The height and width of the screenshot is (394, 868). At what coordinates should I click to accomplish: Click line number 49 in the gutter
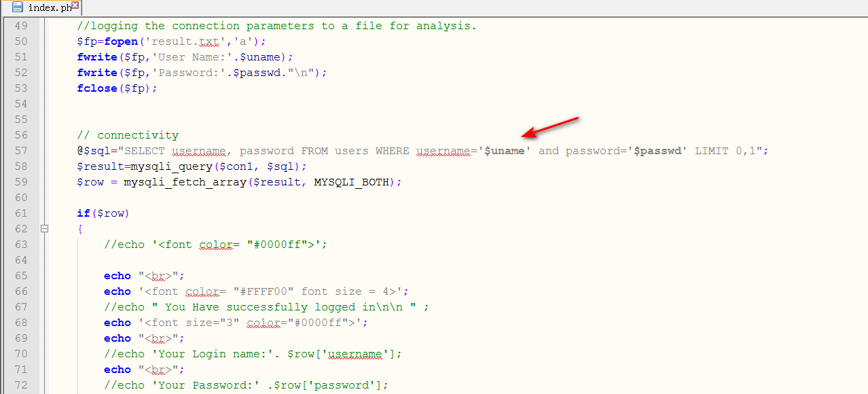[20, 26]
